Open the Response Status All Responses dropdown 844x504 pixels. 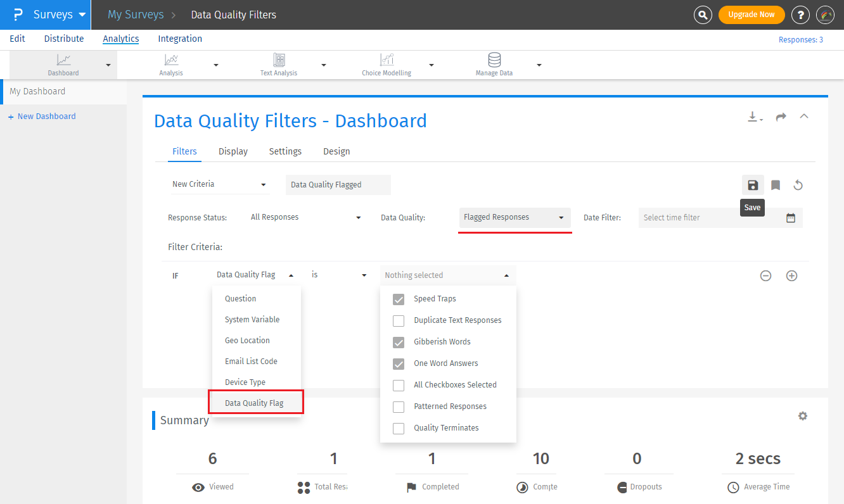click(305, 217)
